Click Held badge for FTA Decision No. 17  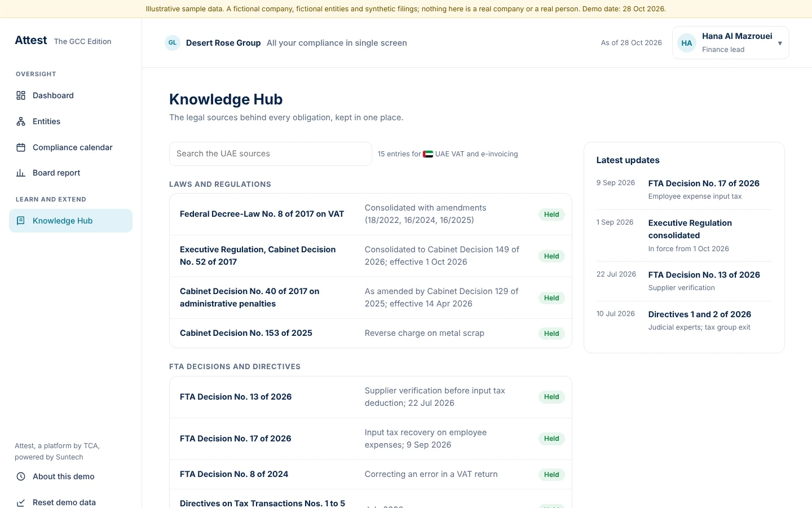551,439
